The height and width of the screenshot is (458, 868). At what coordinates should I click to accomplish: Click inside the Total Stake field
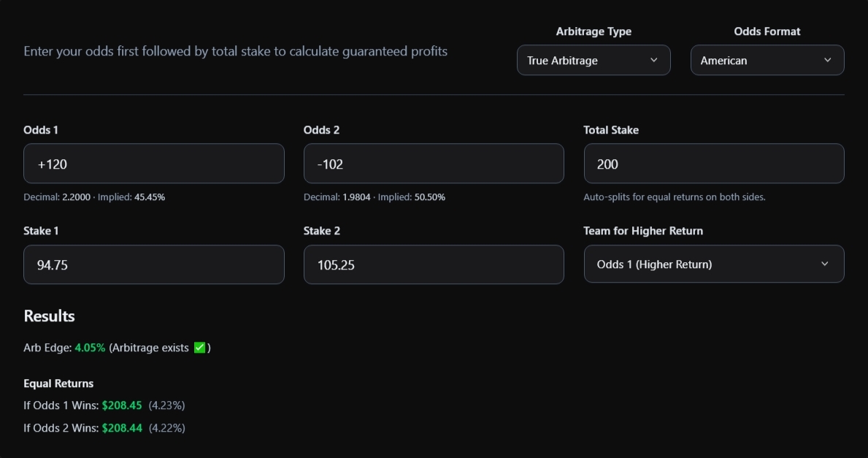click(x=714, y=163)
